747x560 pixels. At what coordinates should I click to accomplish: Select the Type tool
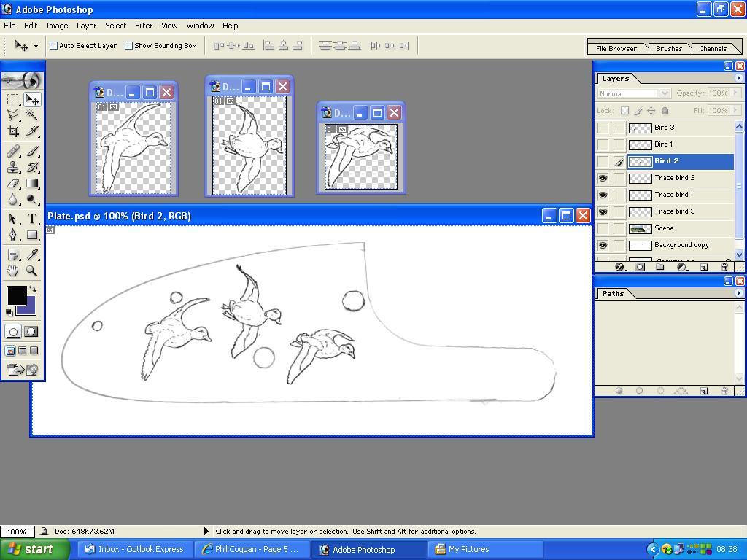[x=32, y=219]
